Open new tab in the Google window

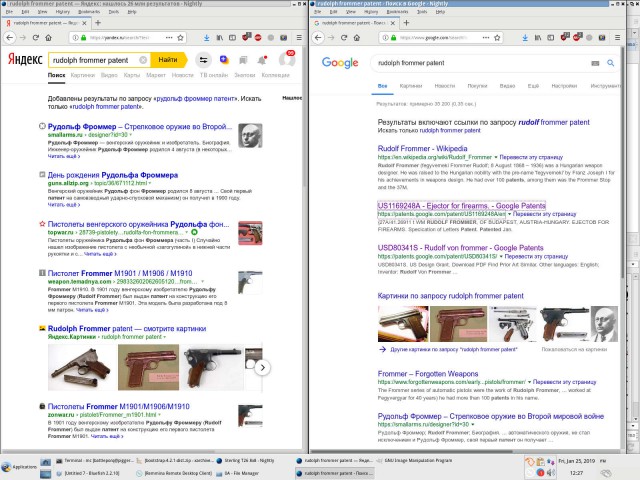406,23
